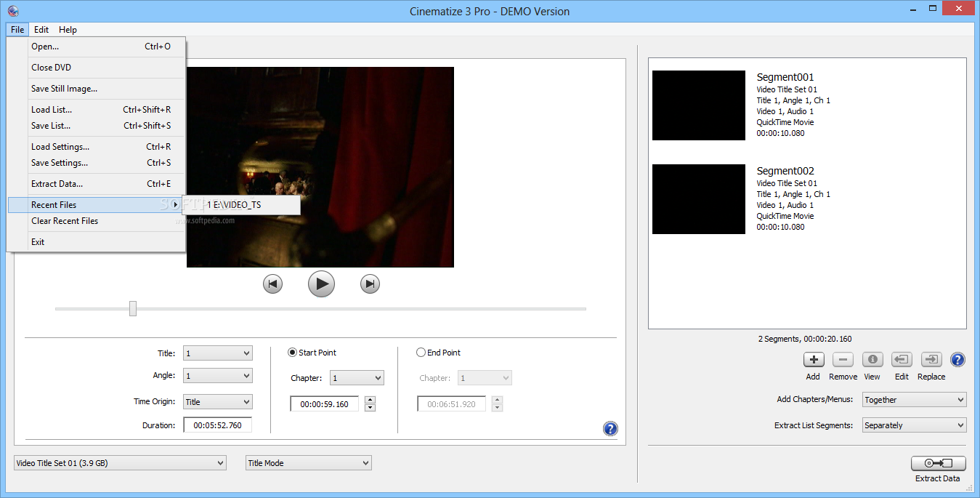The height and width of the screenshot is (498, 980).
Task: Click the File menu
Action: pos(17,30)
